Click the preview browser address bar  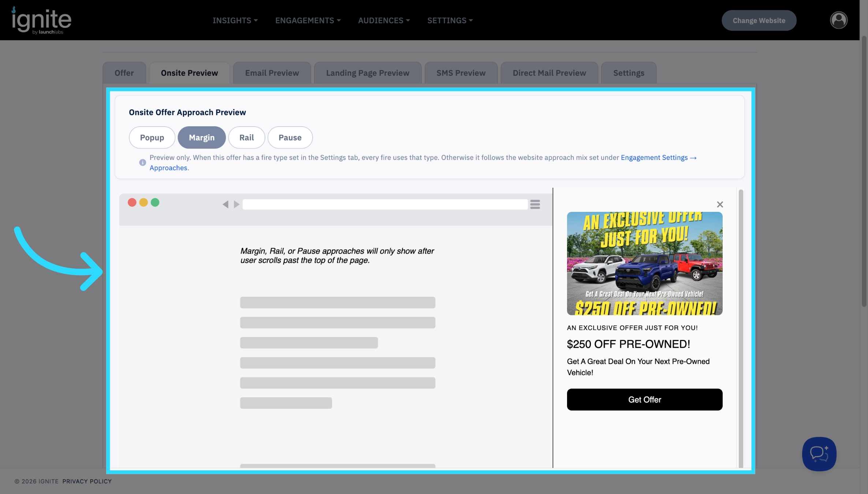tap(385, 205)
